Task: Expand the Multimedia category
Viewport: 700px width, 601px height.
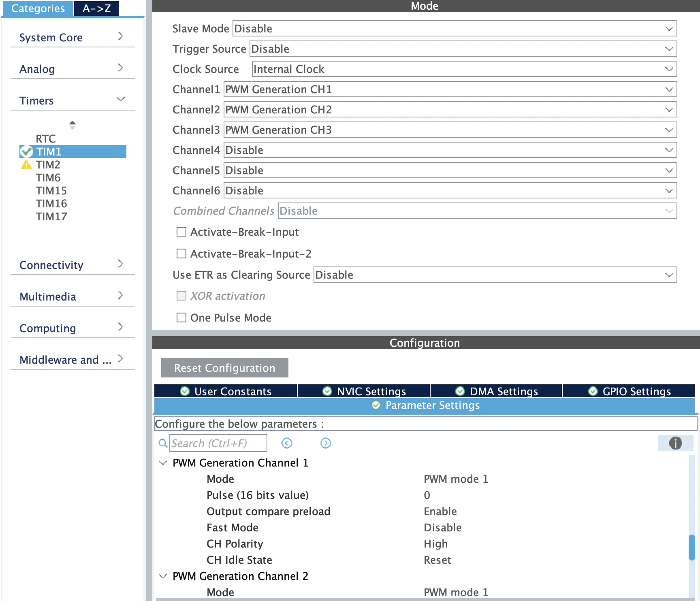Action: click(72, 296)
